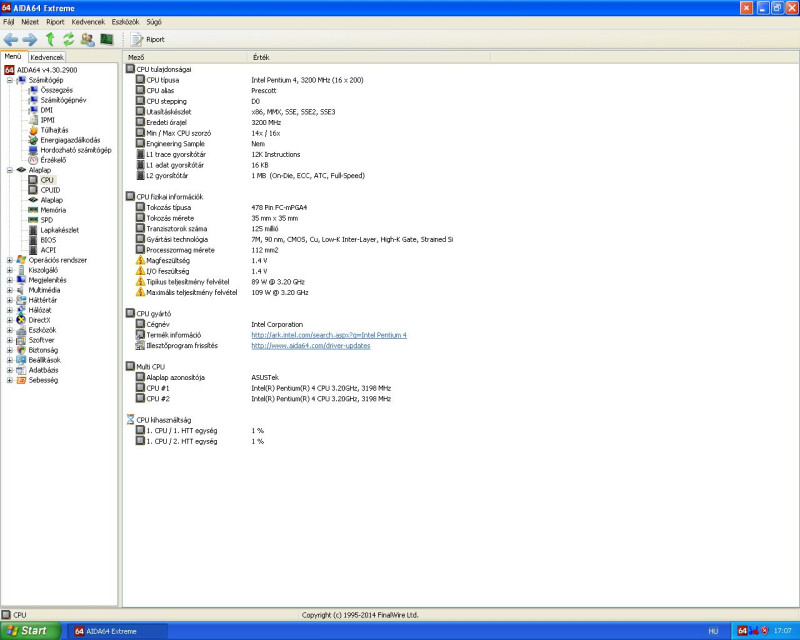Screen dimensions: 800x640
Task: Select Hordozható számítógép tree item
Action: [x=76, y=150]
